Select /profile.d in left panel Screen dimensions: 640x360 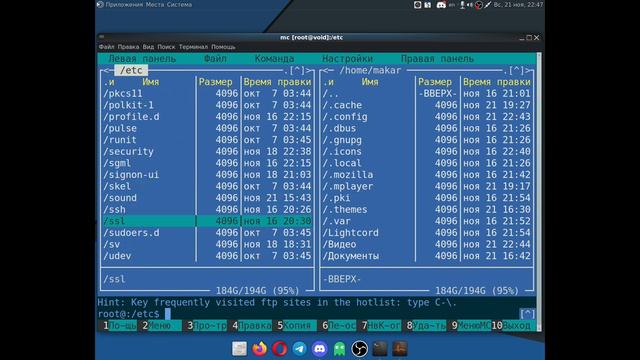[207, 117]
